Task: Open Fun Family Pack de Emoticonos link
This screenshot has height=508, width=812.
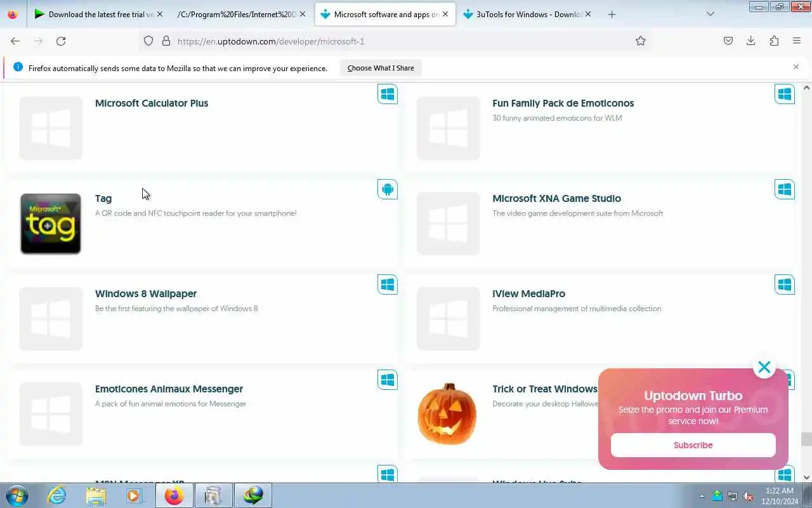Action: 563,103
